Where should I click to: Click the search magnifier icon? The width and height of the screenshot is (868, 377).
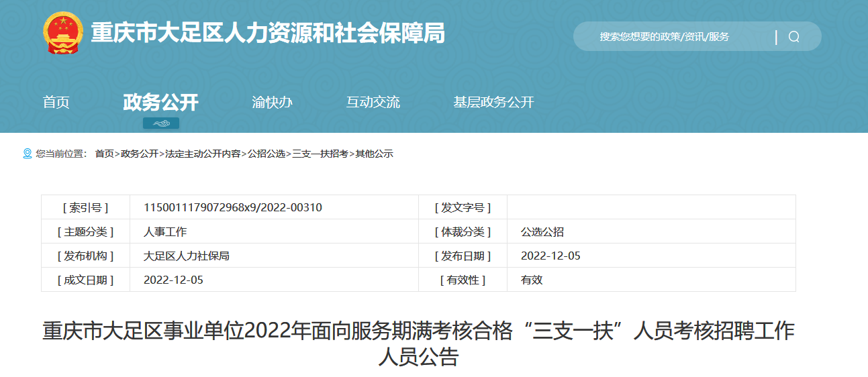(x=793, y=37)
